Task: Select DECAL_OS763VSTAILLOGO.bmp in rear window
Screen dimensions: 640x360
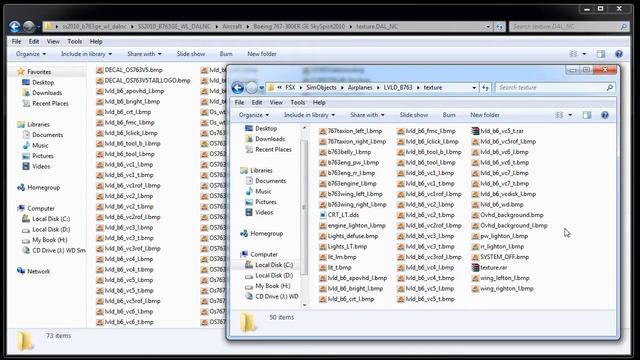Action: [x=143, y=80]
